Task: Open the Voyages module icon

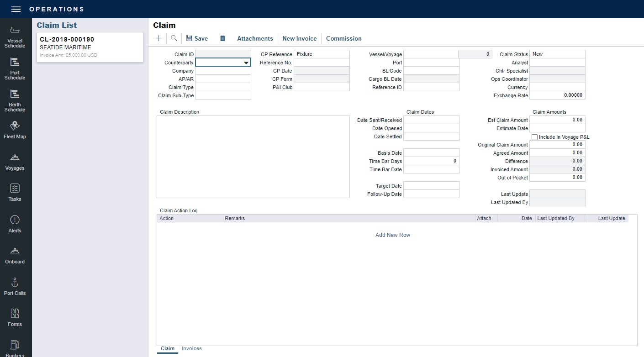Action: (15, 162)
